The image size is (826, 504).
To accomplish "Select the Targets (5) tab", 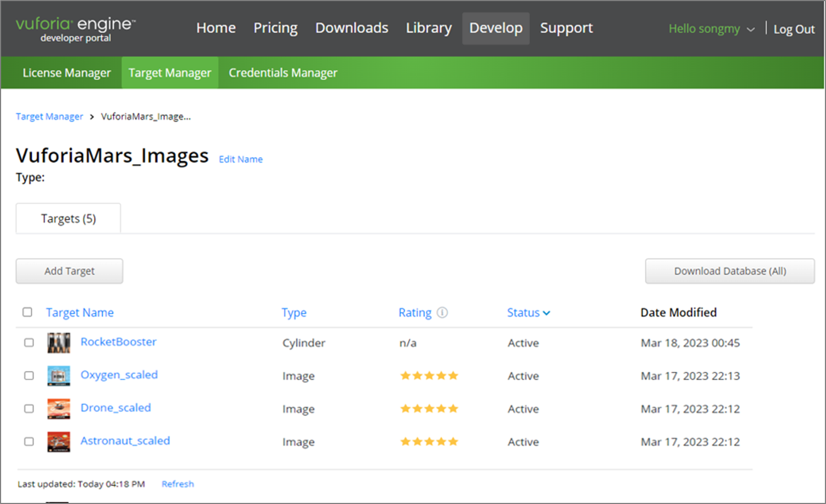I will (68, 218).
